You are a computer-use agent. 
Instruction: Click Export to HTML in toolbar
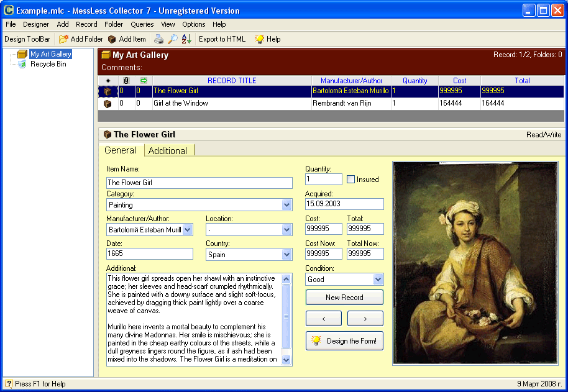[222, 39]
